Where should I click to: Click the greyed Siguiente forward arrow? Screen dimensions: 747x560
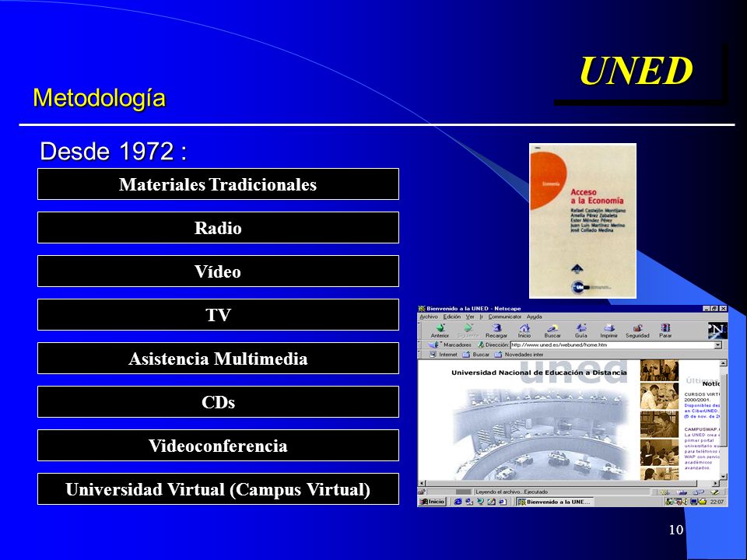coord(468,331)
